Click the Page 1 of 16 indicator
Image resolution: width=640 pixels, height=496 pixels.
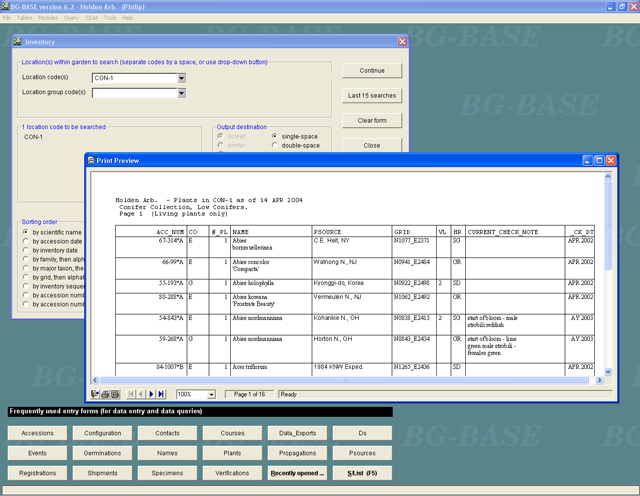pos(249,394)
